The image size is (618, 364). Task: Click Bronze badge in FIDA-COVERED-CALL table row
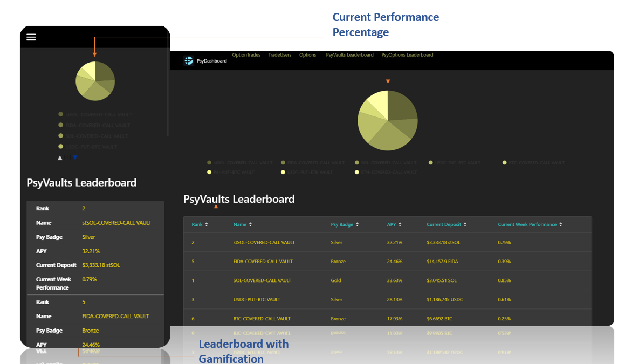[338, 261]
